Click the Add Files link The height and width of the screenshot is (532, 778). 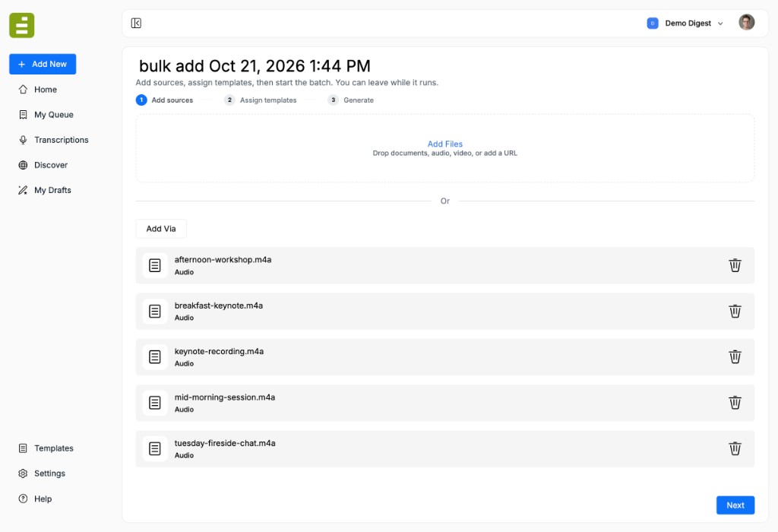(444, 144)
